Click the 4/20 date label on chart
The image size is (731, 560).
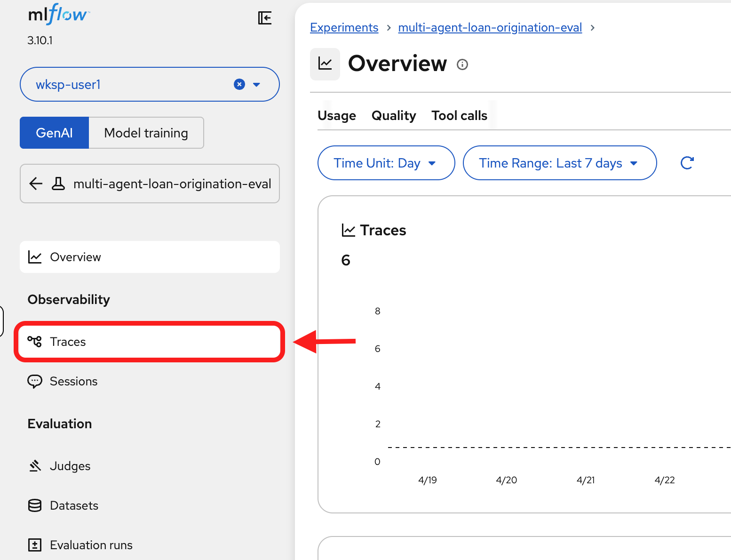pos(507,480)
